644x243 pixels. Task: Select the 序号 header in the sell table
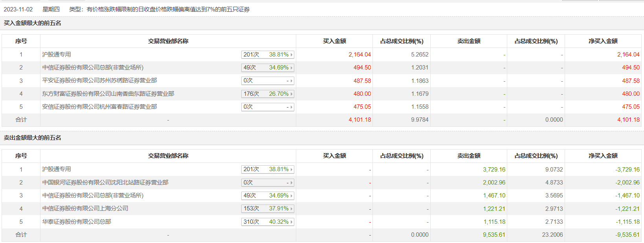coord(21,156)
